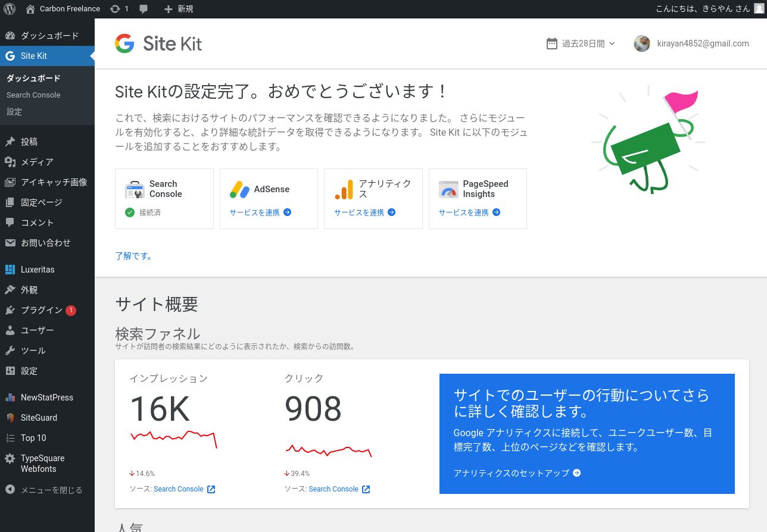Click the AdSense logo icon
Viewport: 767px width, 532px height.
(x=239, y=189)
